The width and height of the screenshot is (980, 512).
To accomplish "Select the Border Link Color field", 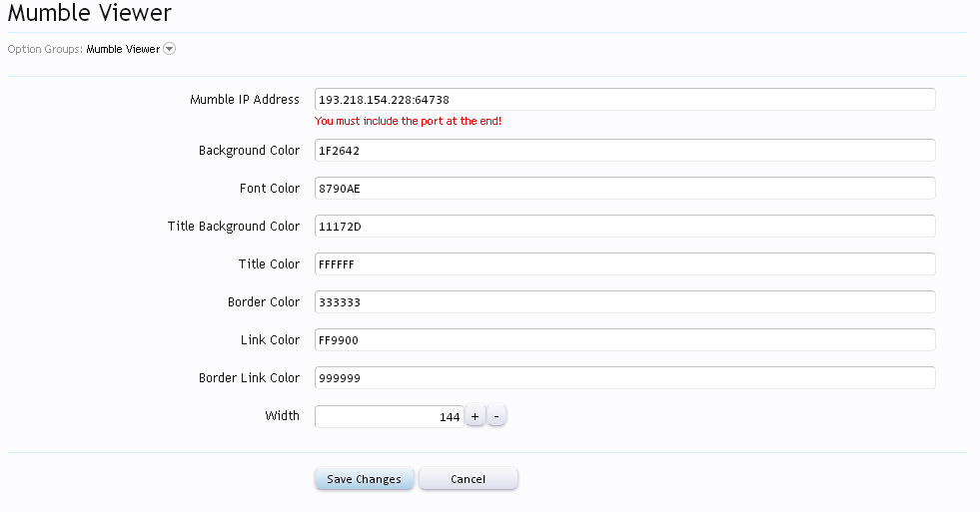I will [625, 377].
